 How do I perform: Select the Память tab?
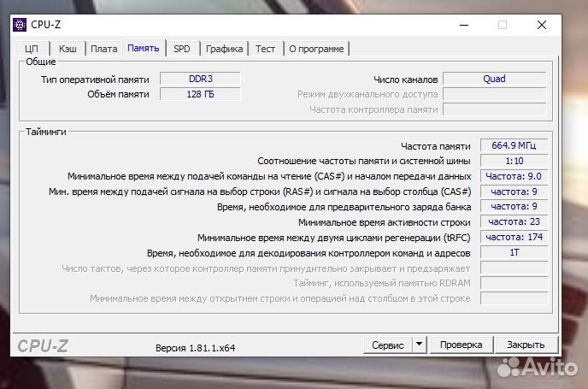[x=144, y=48]
